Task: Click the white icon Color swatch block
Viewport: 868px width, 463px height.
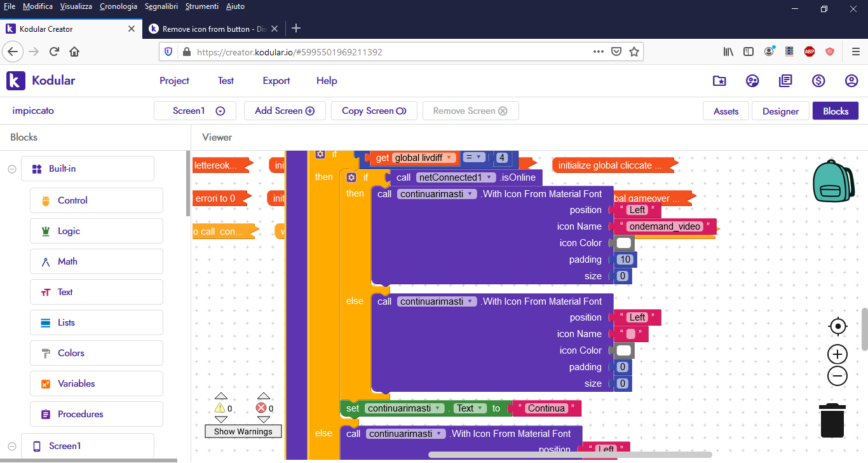Action: tap(624, 243)
